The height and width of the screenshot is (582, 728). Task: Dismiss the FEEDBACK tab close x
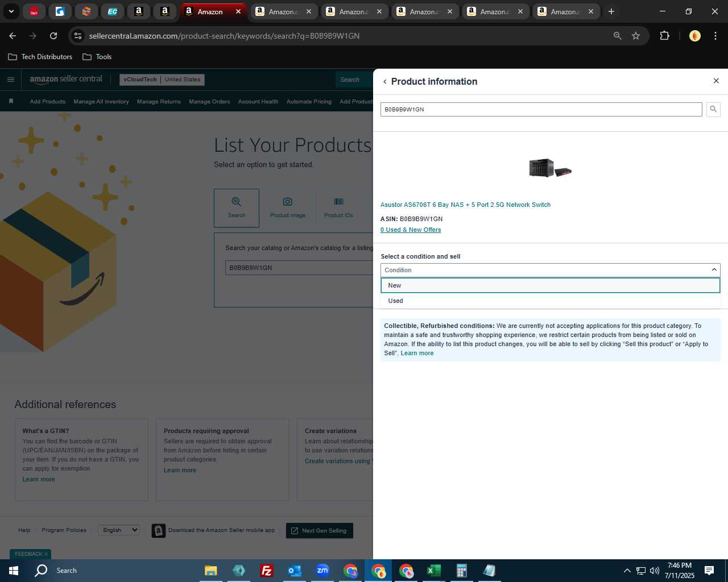coord(46,554)
